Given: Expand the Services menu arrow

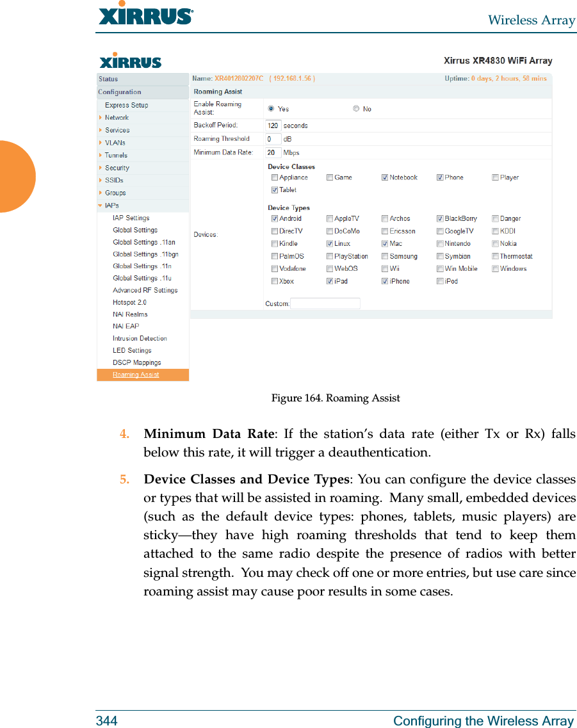Looking at the screenshot, I should coord(101,131).
